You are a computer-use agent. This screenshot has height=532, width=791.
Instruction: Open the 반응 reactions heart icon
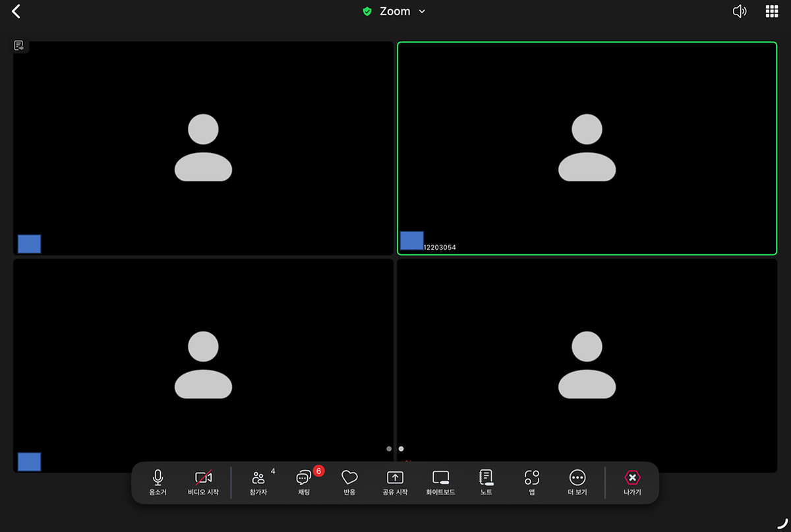349,483
